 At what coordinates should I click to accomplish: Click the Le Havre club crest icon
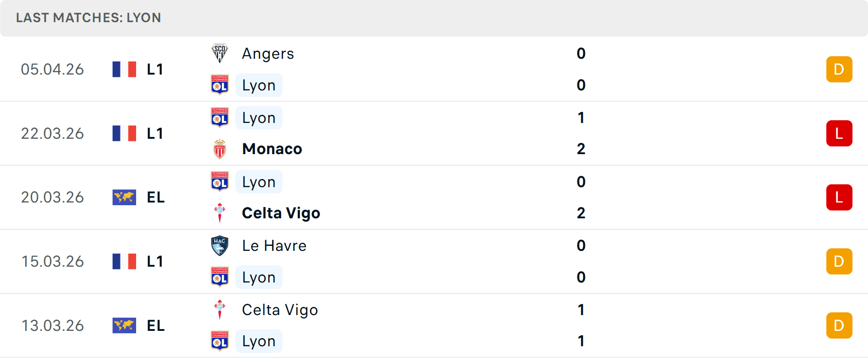[x=220, y=246]
